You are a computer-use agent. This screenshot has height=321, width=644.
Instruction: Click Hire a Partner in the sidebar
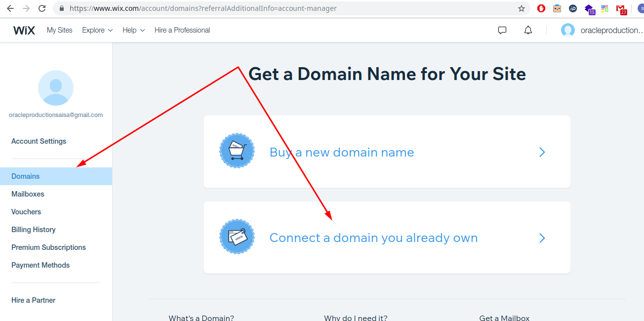pyautogui.click(x=33, y=300)
